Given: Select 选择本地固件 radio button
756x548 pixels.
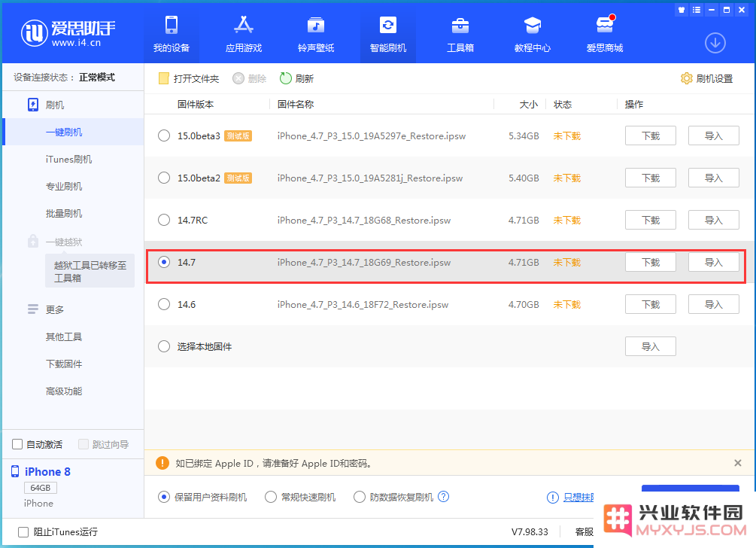Looking at the screenshot, I should click(164, 346).
